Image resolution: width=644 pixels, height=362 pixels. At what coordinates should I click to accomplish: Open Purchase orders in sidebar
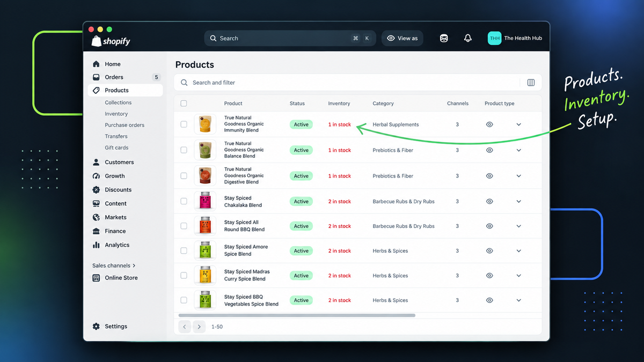pyautogui.click(x=125, y=125)
